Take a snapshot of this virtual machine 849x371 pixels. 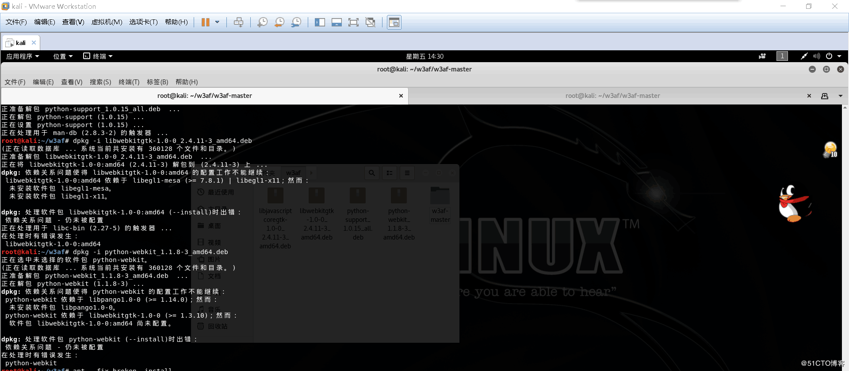(262, 22)
